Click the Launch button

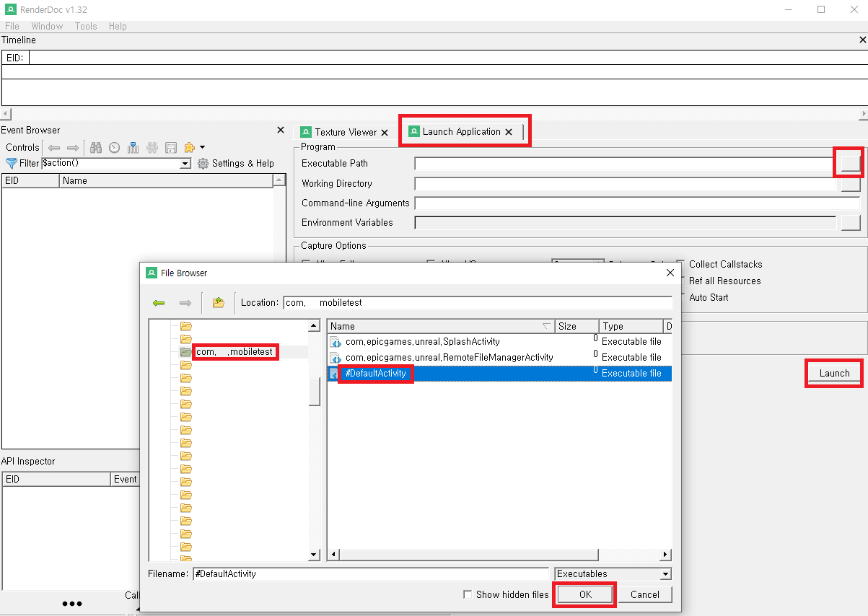point(833,373)
